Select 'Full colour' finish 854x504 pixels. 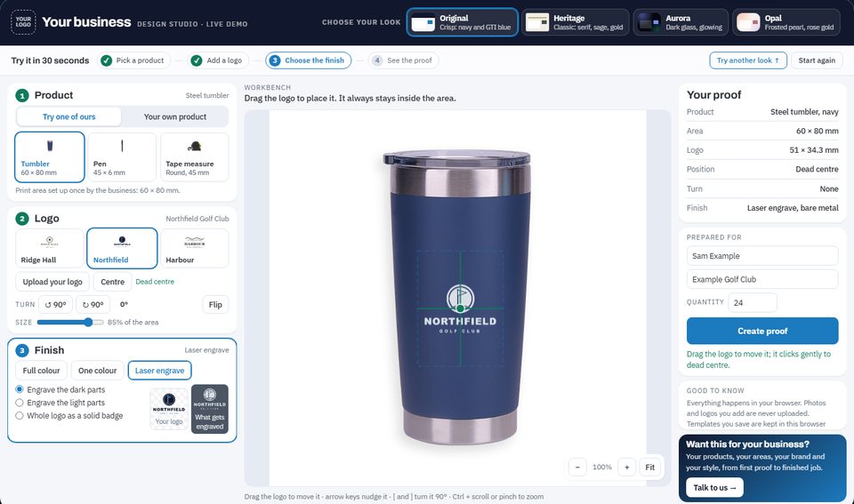coord(42,370)
